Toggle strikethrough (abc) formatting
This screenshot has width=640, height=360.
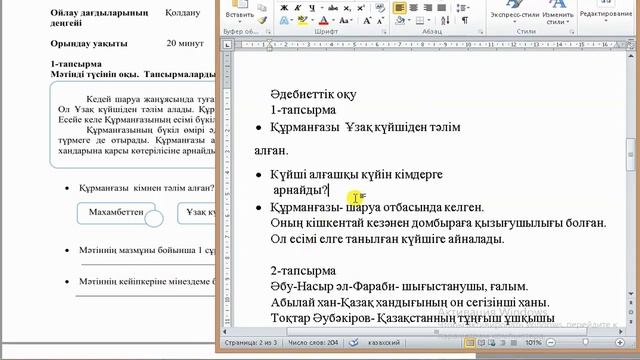[333, 8]
